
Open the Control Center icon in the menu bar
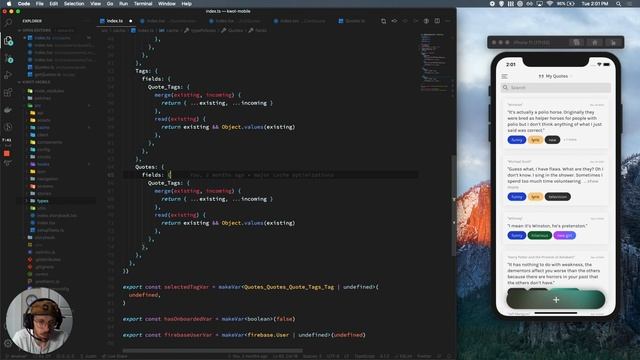[x=630, y=4]
